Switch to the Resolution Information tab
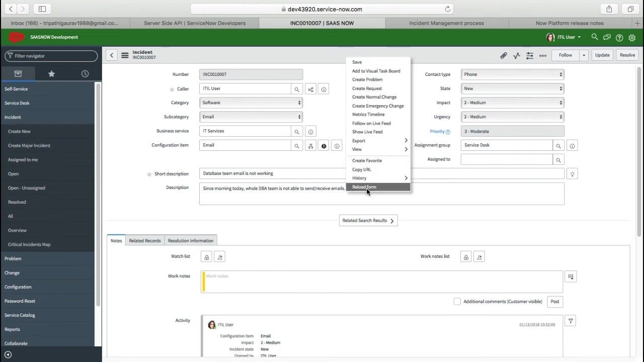Viewport: 644px width, 362px height. click(191, 241)
